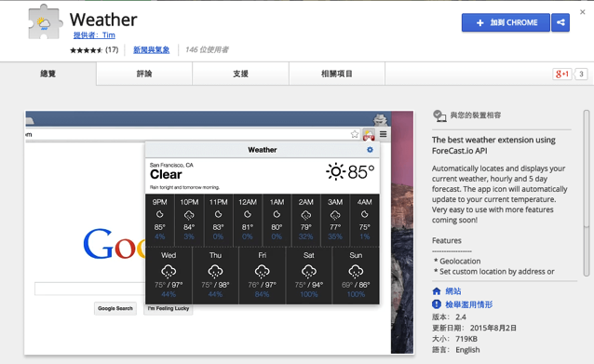Click the extension screenshot preview image
The image size is (594, 364).
point(220,233)
